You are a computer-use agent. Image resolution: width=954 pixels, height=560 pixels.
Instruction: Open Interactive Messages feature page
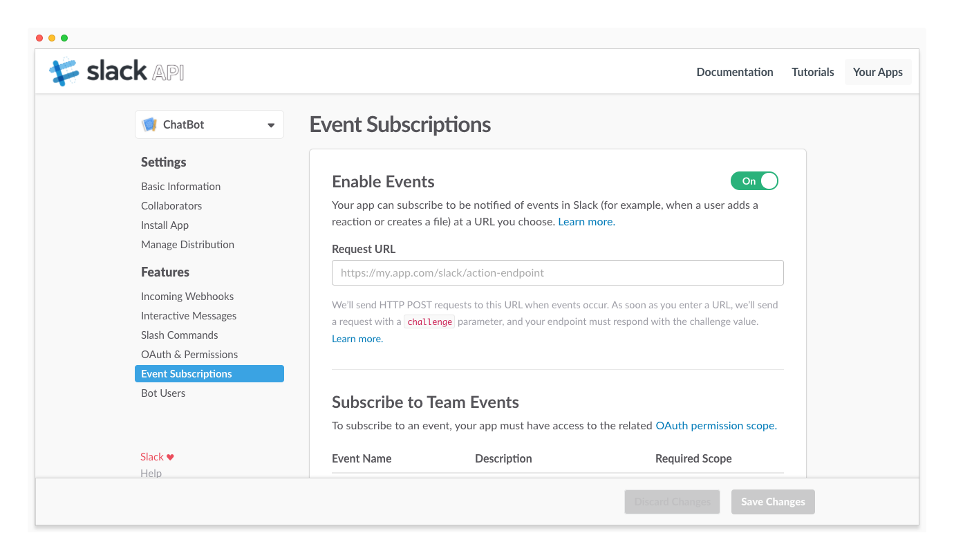189,316
